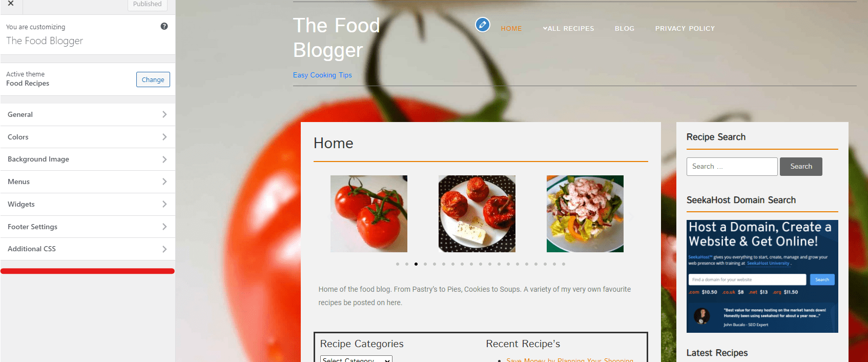Click the chevron arrow beside General
Image resolution: width=868 pixels, height=362 pixels.
pos(164,114)
